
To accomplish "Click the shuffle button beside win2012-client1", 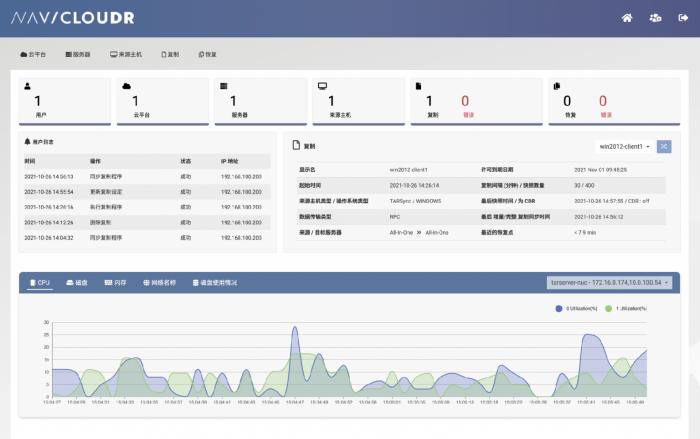I will [x=664, y=146].
